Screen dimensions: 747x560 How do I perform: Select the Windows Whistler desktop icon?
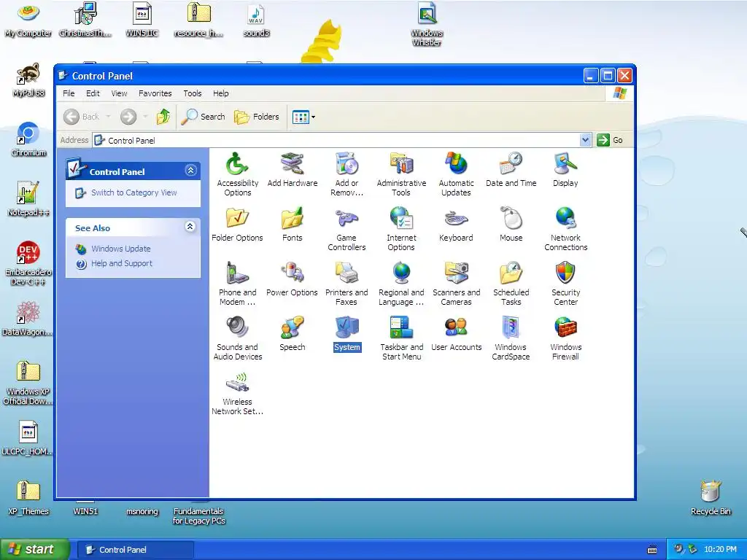point(427,13)
